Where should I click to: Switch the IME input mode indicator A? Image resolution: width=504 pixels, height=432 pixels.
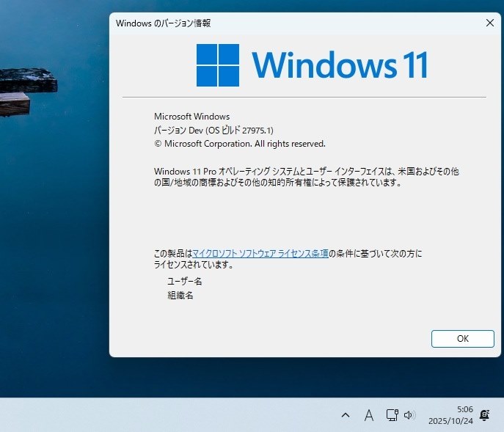pyautogui.click(x=369, y=415)
